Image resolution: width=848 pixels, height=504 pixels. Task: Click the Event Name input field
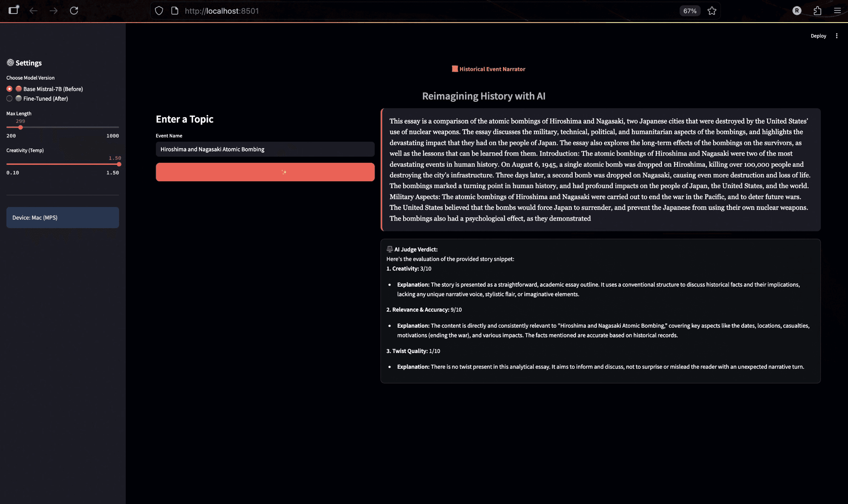click(x=265, y=149)
